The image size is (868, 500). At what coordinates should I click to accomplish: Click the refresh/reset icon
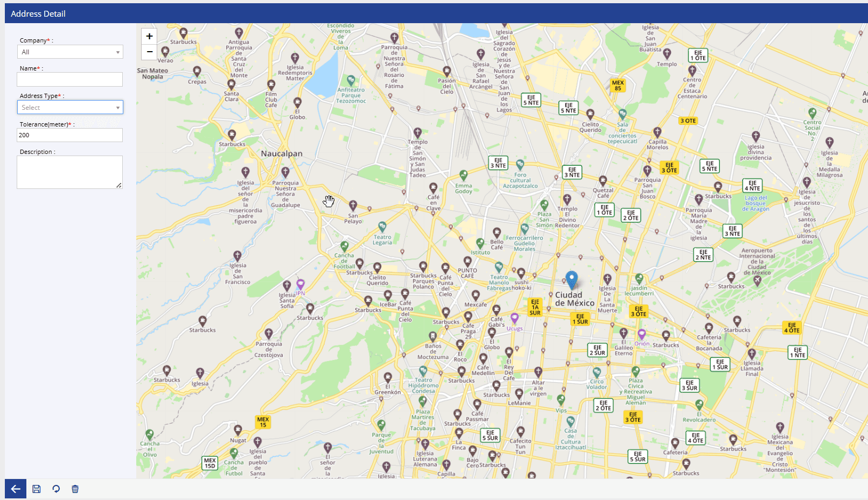pyautogui.click(x=56, y=489)
